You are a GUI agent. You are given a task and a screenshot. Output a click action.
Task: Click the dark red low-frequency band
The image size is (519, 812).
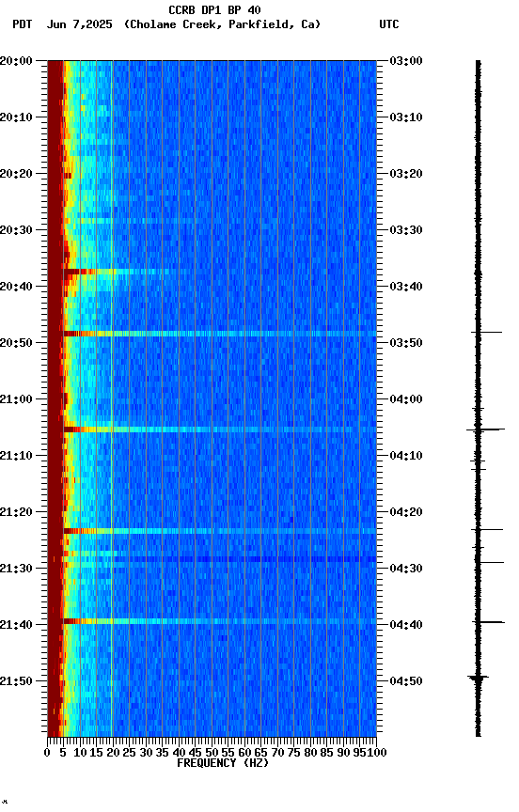(x=55, y=398)
